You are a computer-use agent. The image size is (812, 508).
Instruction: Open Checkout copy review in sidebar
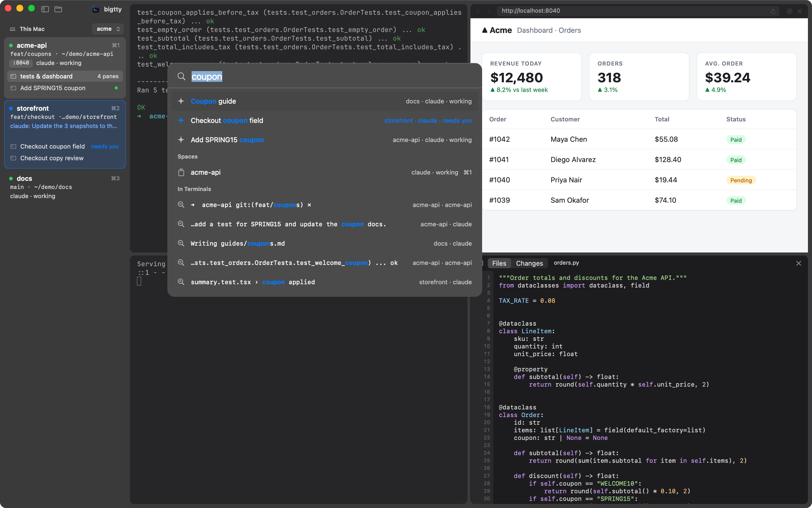pyautogui.click(x=65, y=158)
